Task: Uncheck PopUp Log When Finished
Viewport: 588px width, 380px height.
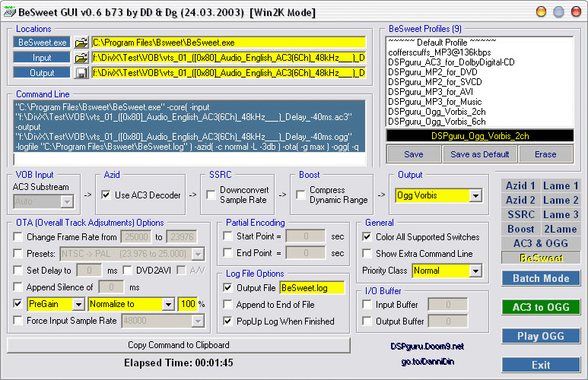Action: pos(227,321)
